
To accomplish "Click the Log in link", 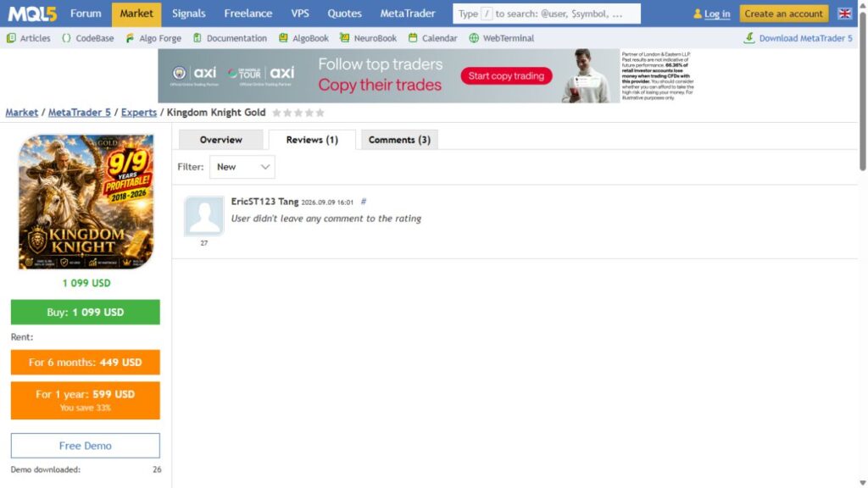I will 717,14.
